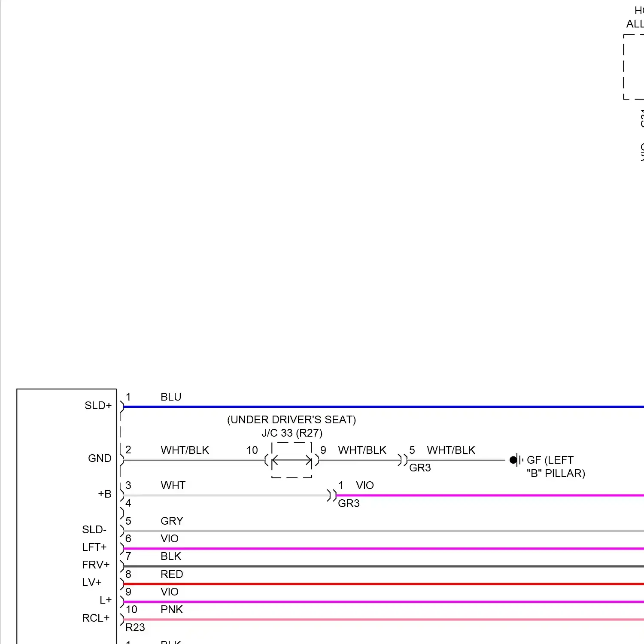The image size is (644, 644).
Task: Click the ground symbol next to GF
Action: 516,460
